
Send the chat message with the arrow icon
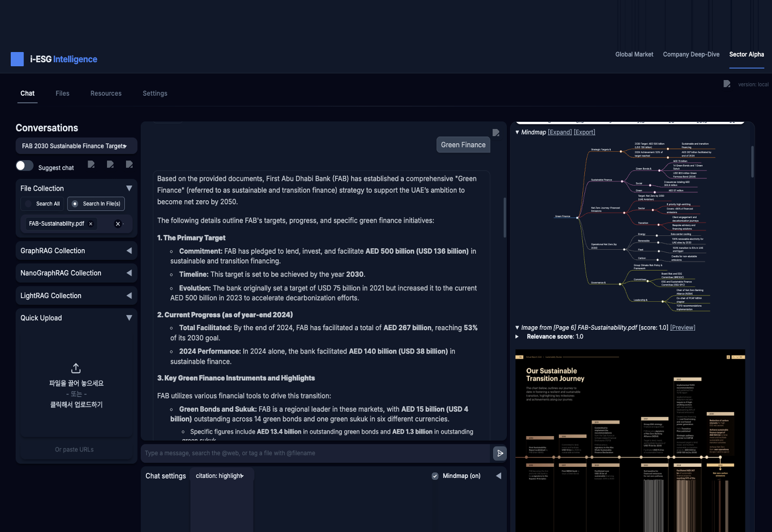(x=500, y=453)
